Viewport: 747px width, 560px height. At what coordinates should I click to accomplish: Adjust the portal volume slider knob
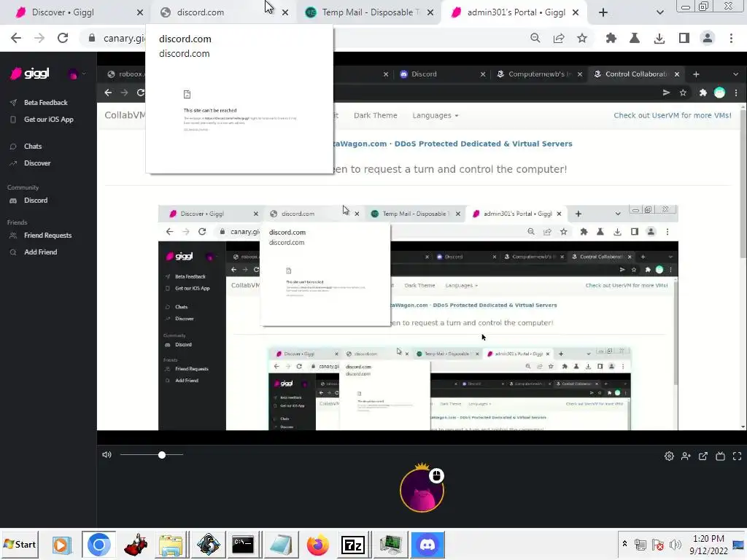[162, 455]
